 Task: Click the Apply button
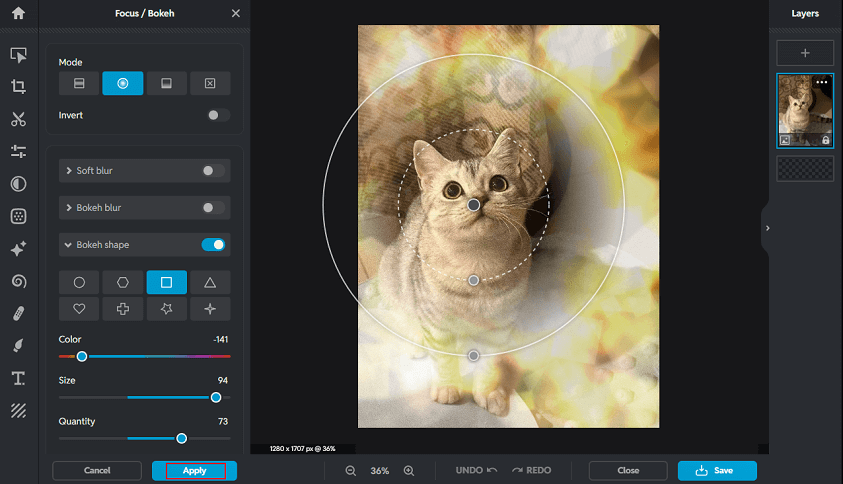pyautogui.click(x=195, y=471)
